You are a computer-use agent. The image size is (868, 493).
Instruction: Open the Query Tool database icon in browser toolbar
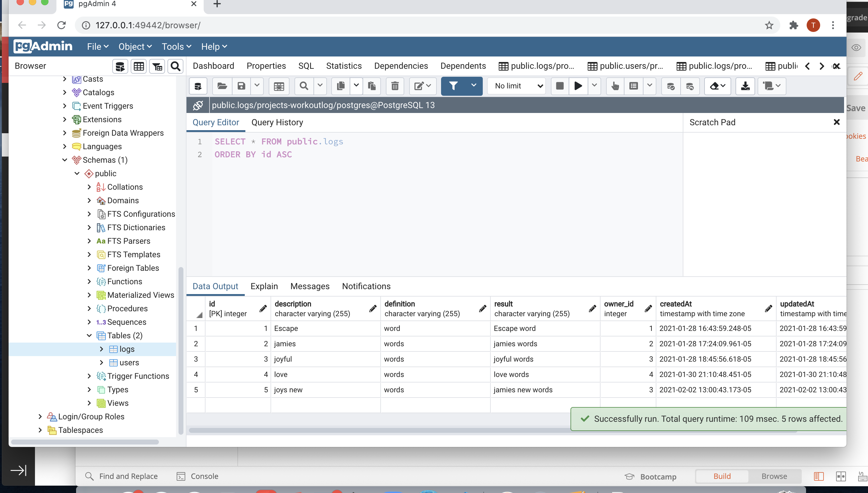(120, 66)
